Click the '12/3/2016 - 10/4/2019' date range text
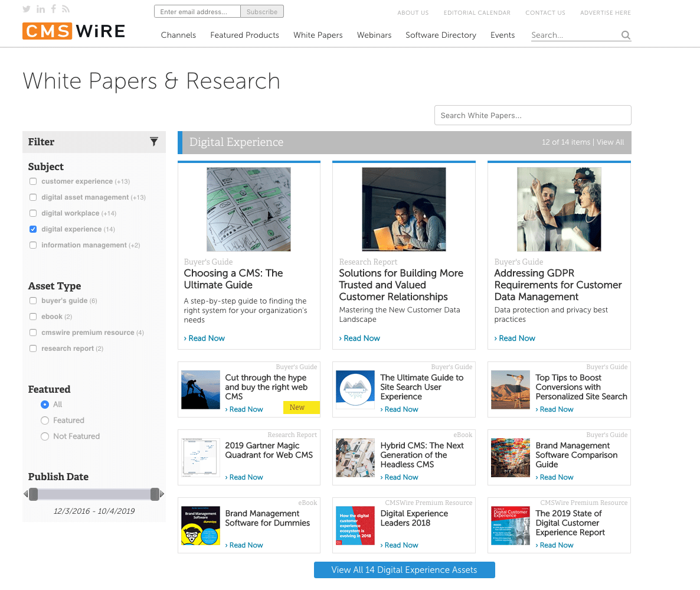Image resolution: width=700 pixels, height=590 pixels. click(94, 511)
